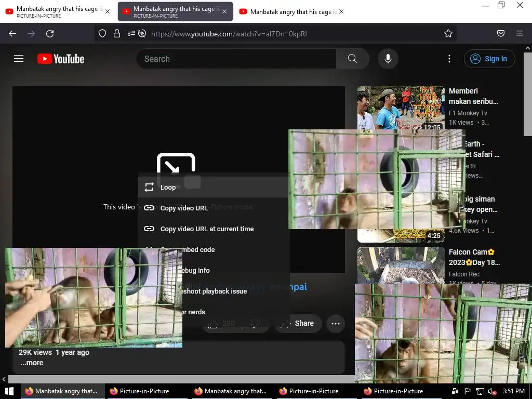The height and width of the screenshot is (399, 532).
Task: Open the site permissions icon in address bar
Action: point(131,33)
